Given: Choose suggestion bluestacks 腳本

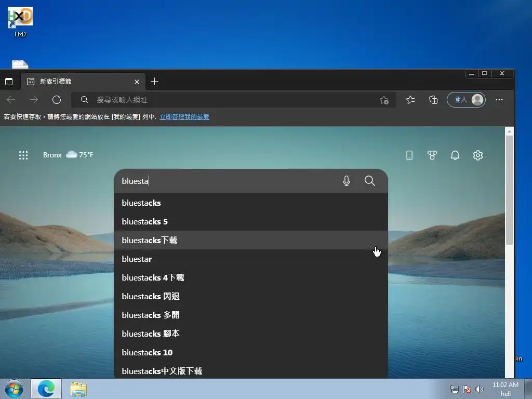Looking at the screenshot, I should (251, 334).
